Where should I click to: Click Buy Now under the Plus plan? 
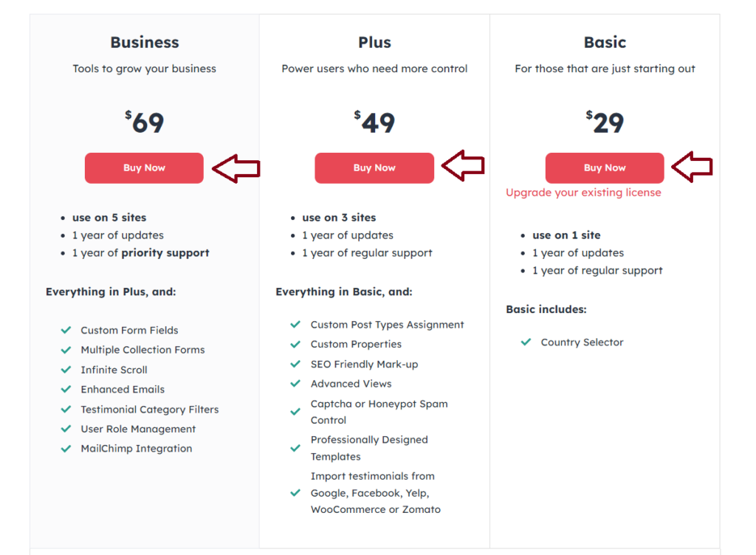click(x=374, y=168)
